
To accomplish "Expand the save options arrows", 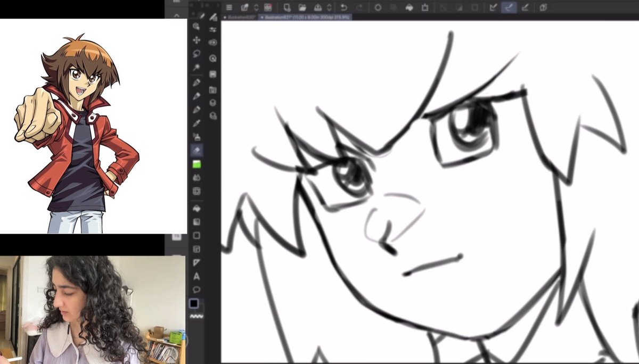I will point(329,7).
